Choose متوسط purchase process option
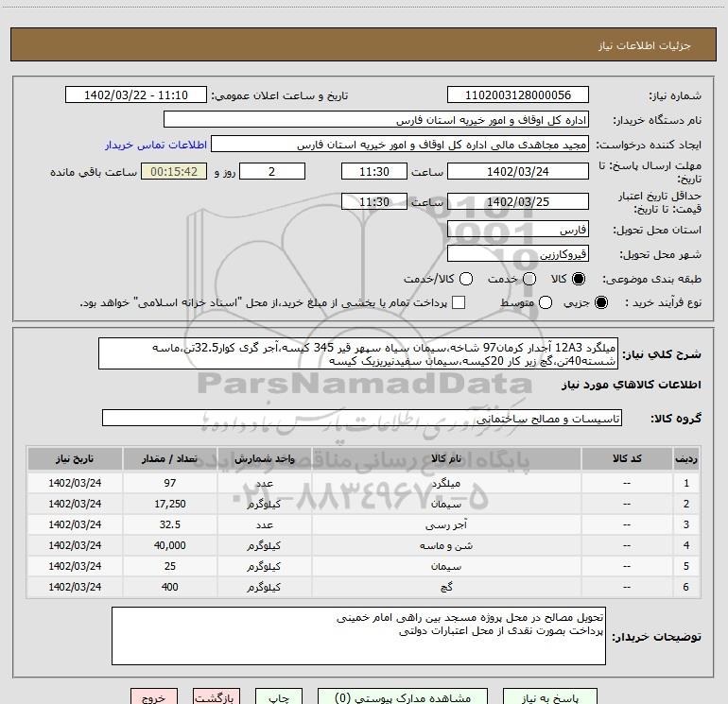Image resolution: width=728 pixels, height=704 pixels. (546, 302)
